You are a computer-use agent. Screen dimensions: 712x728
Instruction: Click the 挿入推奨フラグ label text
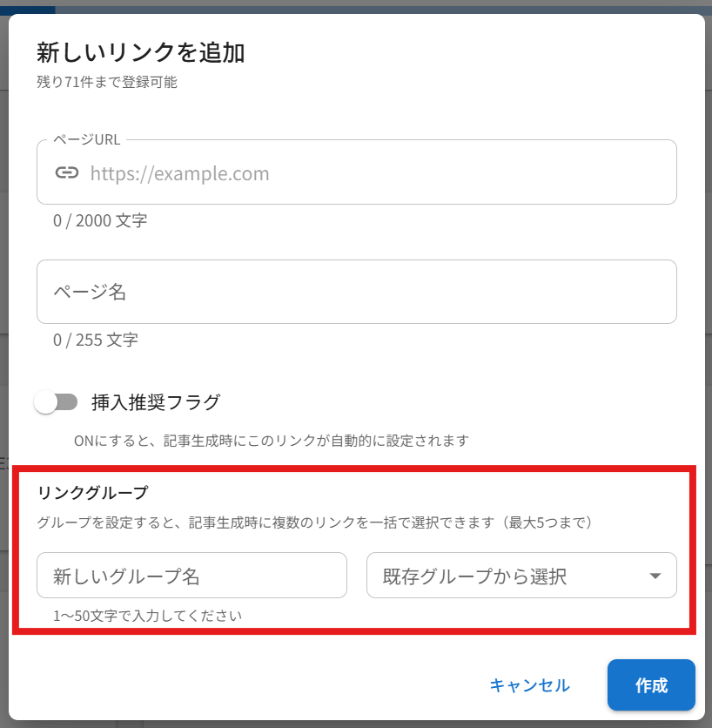(x=156, y=402)
